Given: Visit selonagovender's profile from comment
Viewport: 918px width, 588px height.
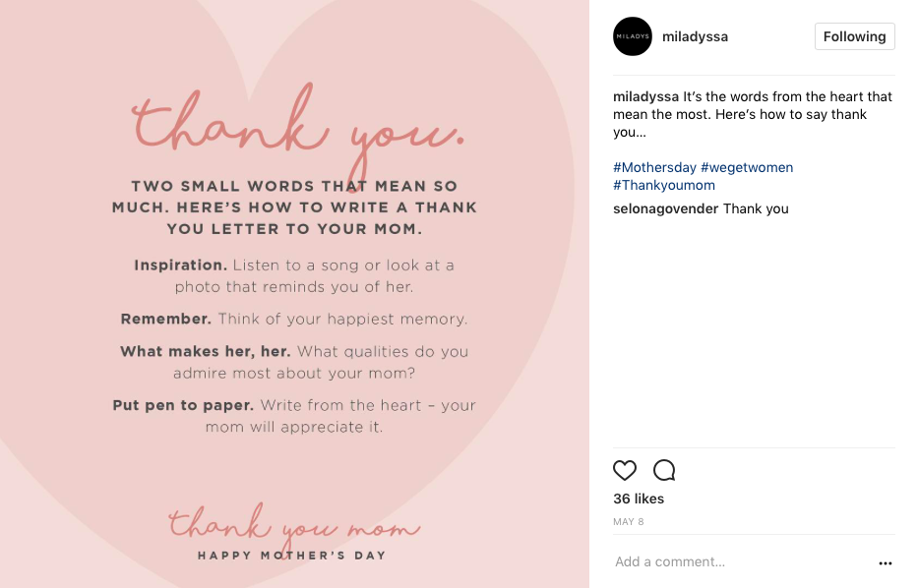Looking at the screenshot, I should coord(665,208).
